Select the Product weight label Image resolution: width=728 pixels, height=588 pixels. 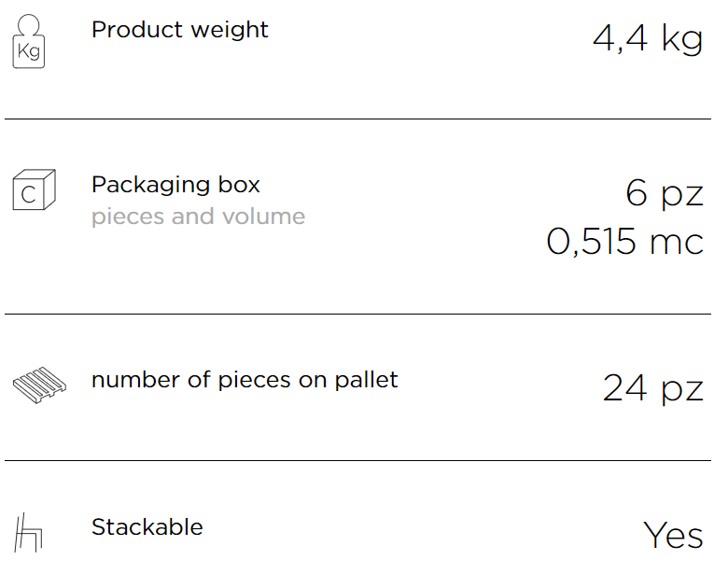point(180,31)
